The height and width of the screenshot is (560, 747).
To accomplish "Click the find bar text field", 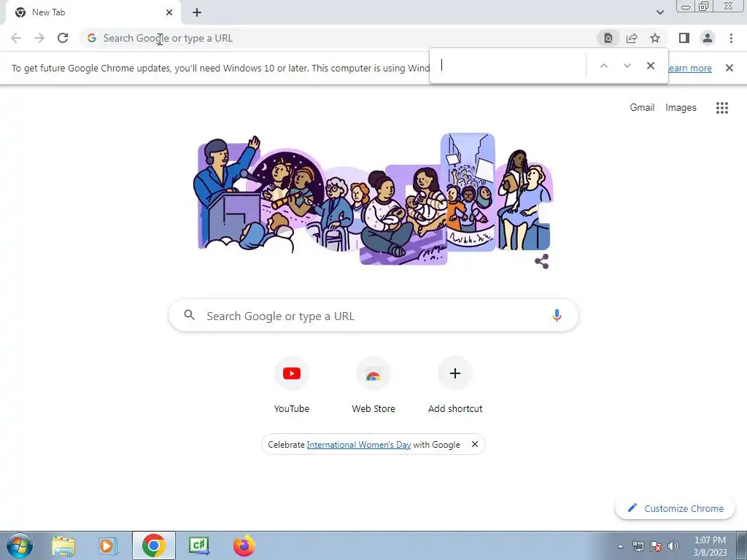I will (x=510, y=65).
